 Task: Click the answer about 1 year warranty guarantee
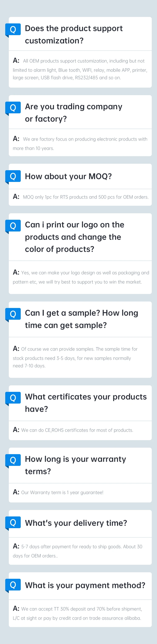tap(62, 492)
